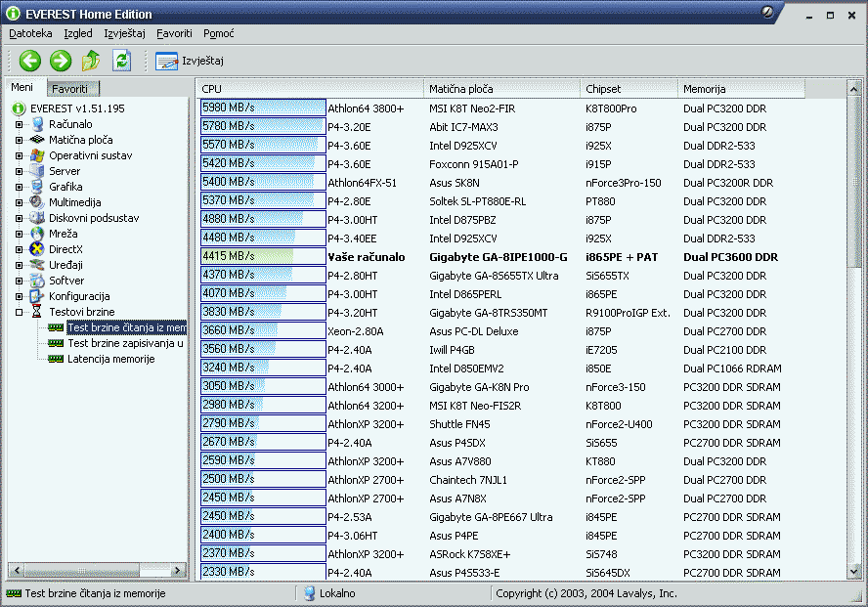Viewport: 868px width, 607px height.
Task: Sort by the Chipset column header
Action: point(629,89)
